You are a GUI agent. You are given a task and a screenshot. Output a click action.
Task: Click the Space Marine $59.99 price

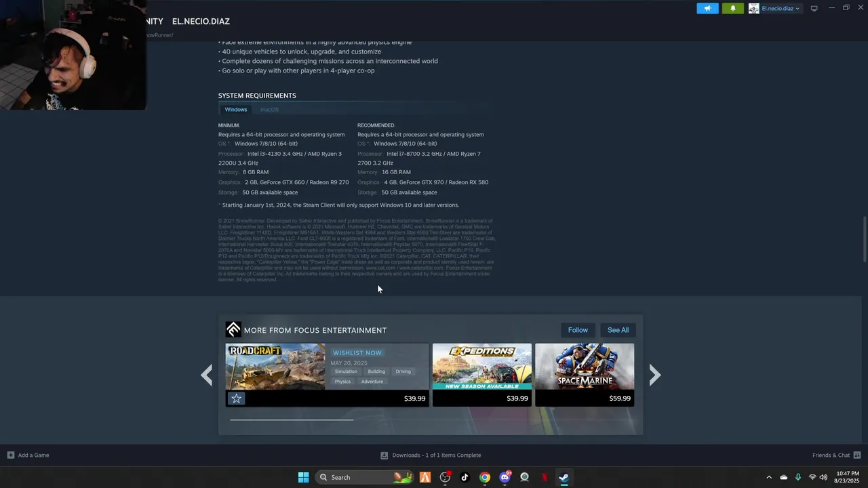point(620,399)
